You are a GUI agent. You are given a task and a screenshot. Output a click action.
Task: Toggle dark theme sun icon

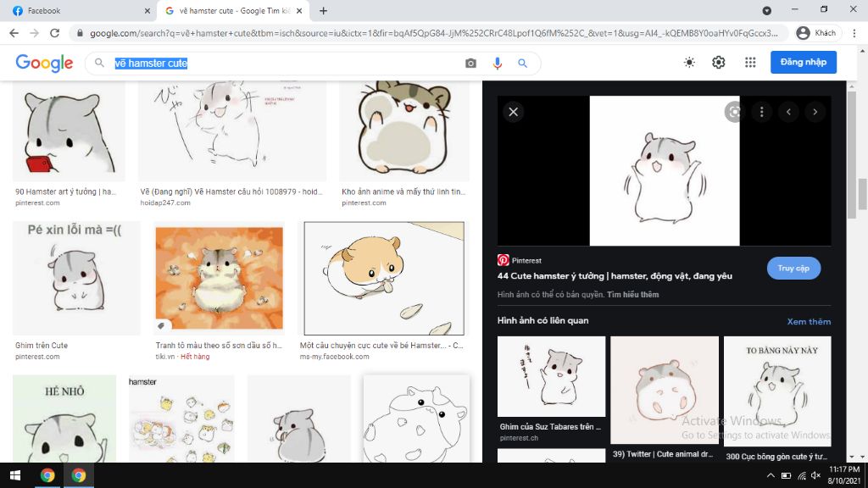click(x=689, y=63)
